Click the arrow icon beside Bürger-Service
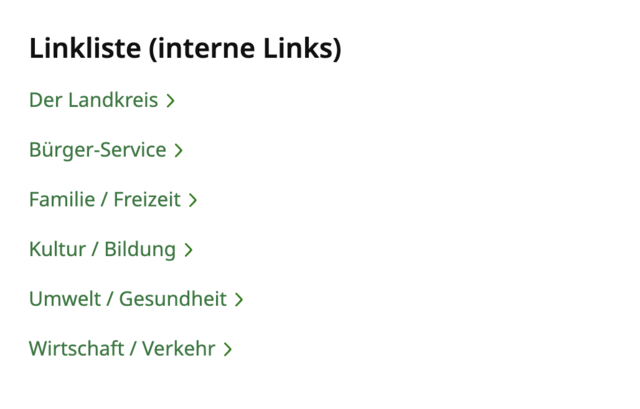The image size is (640, 409). click(x=179, y=150)
